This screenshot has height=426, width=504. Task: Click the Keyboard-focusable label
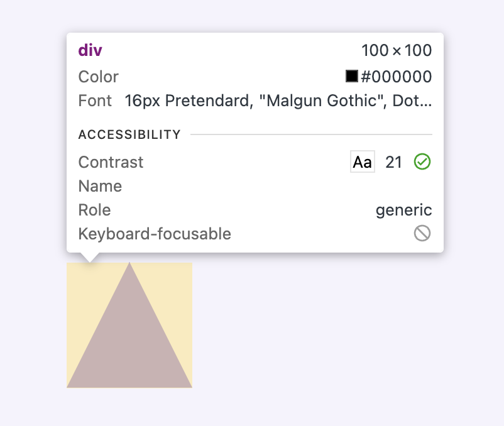[x=155, y=234]
